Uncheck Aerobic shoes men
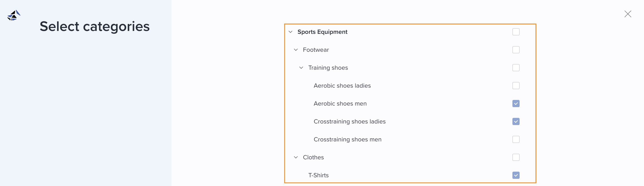644x186 pixels. tap(516, 103)
